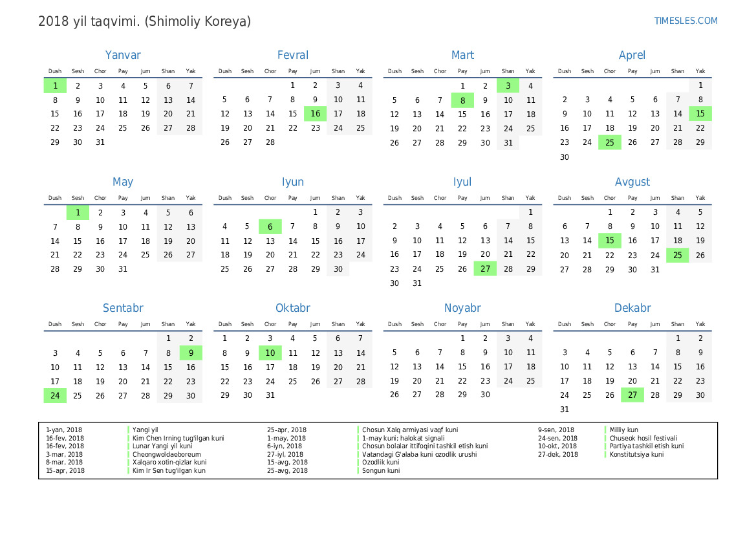756x535 pixels.
Task: Select the May month heading
Action: tap(123, 182)
